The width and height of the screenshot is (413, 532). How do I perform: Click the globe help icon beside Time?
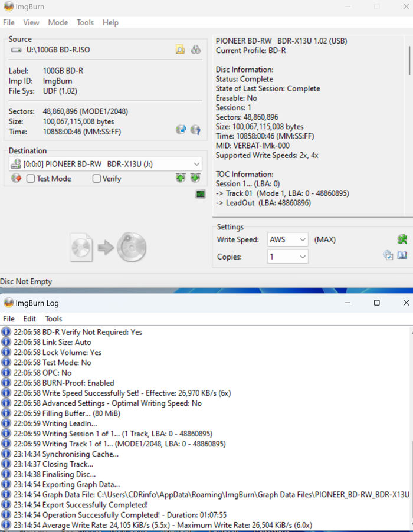tap(195, 130)
